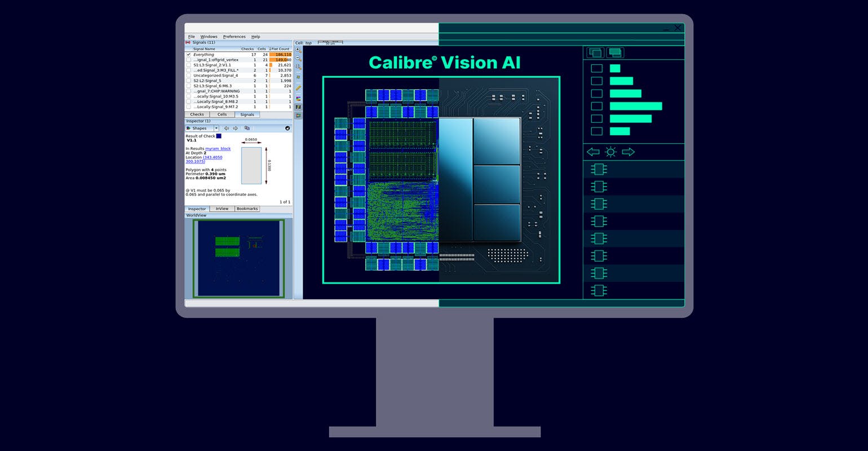The height and width of the screenshot is (451, 868).
Task: Open the layer color palette icon
Action: [298, 98]
